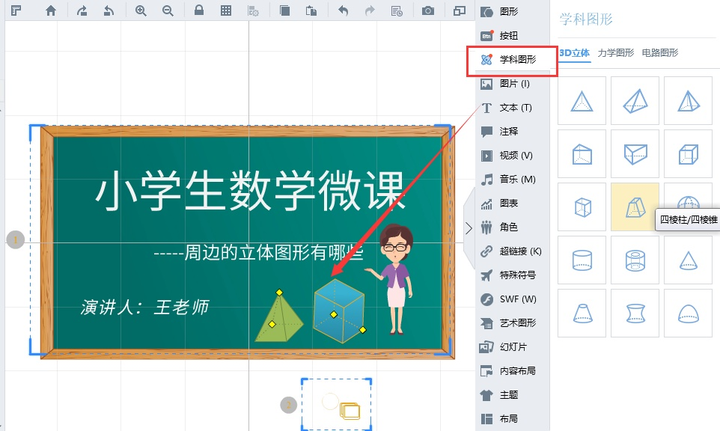Select the teacher character on the blackboard
This screenshot has height=431, width=720.
tap(393, 279)
